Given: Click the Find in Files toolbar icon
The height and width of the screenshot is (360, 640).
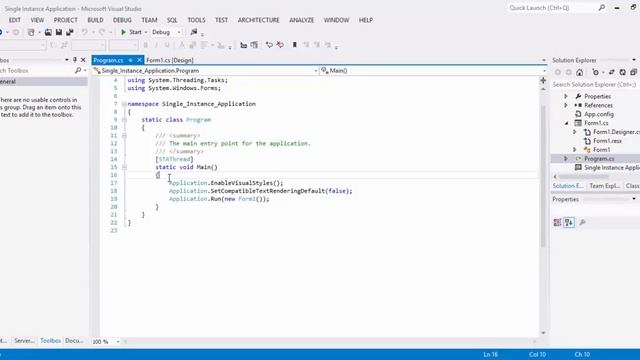Looking at the screenshot, I should pyautogui.click(x=194, y=32).
